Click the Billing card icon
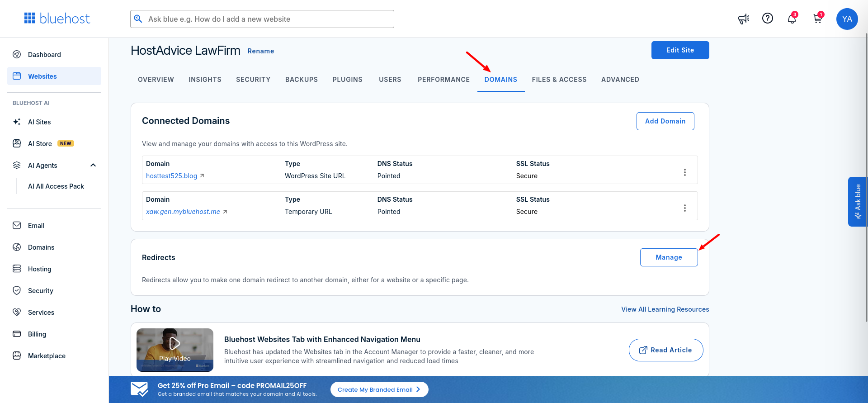 click(x=17, y=334)
